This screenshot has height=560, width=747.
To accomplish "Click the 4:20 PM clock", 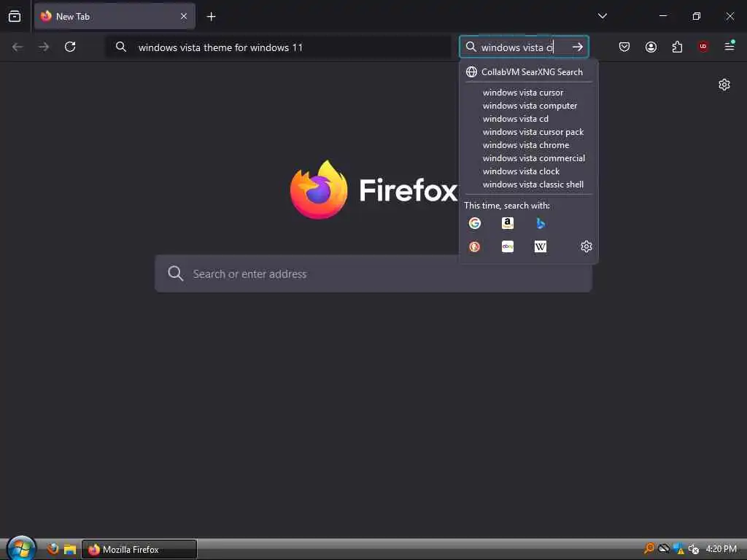I will pyautogui.click(x=721, y=548).
